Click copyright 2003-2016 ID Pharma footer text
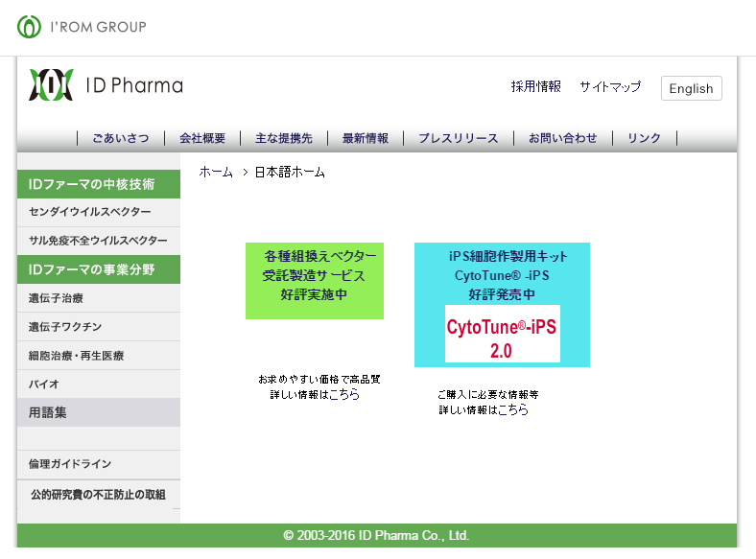The image size is (756, 559). point(376,535)
